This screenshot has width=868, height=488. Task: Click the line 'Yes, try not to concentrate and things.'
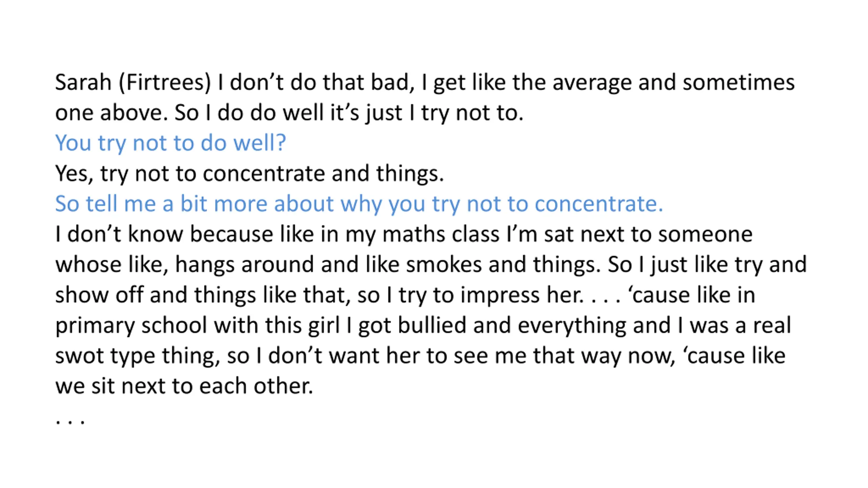pyautogui.click(x=249, y=174)
